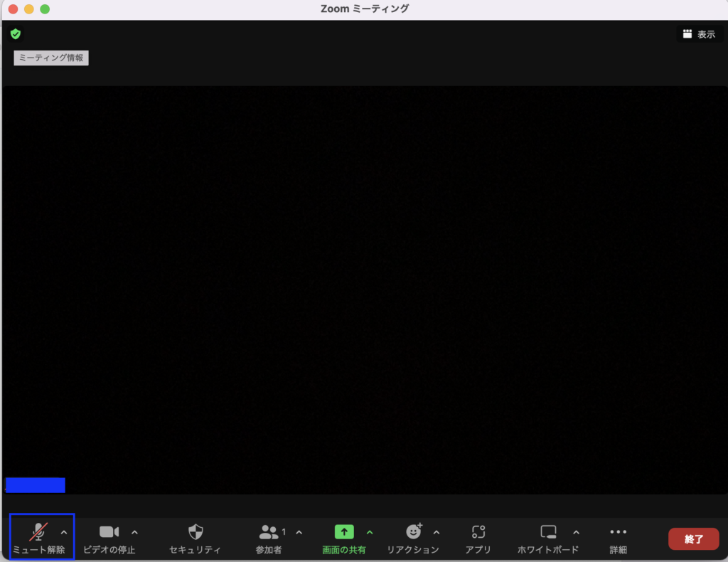Expand audio options arrow beside mute

pyautogui.click(x=64, y=532)
